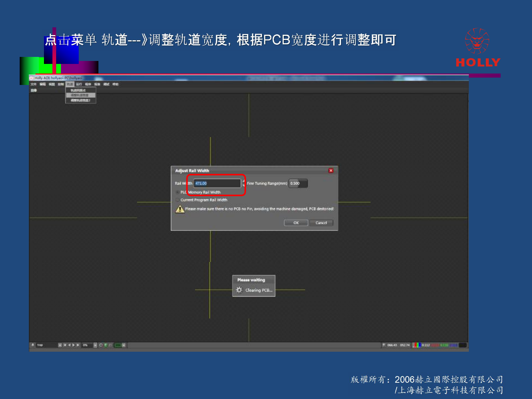Open the 轨道 menu in the menu bar
Viewport: 532px width, 399px height.
pos(70,84)
